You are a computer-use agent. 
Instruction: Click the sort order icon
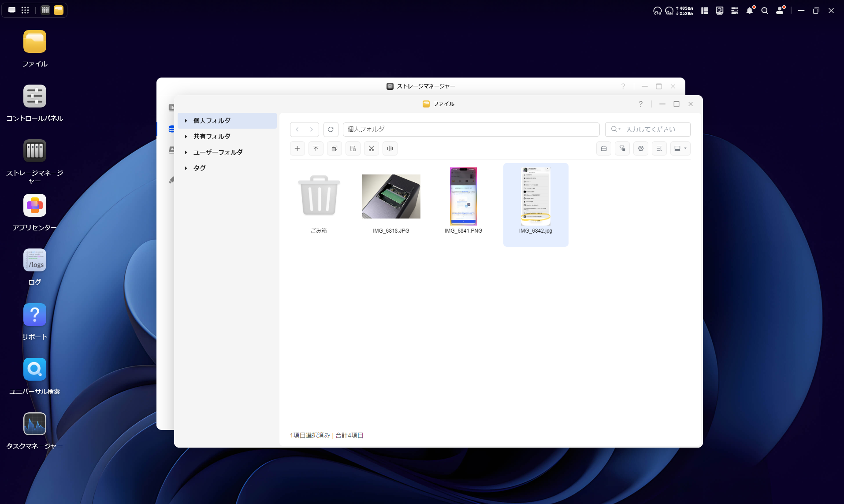[659, 148]
